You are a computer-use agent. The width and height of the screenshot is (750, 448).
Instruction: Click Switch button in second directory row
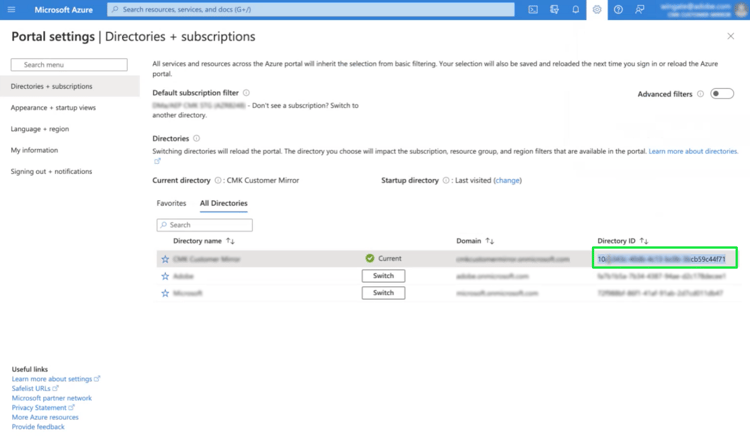pyautogui.click(x=383, y=276)
